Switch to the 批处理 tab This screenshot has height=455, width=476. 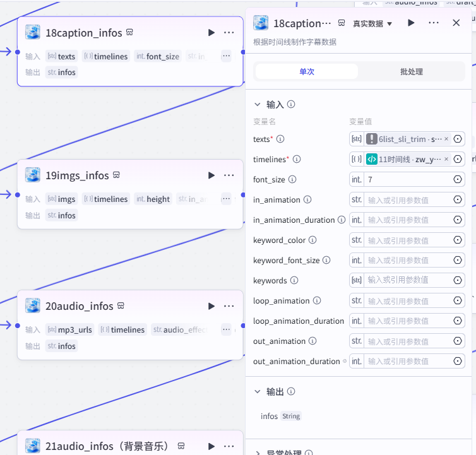click(x=412, y=72)
